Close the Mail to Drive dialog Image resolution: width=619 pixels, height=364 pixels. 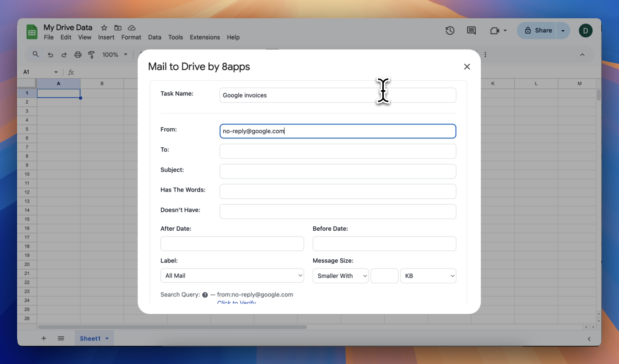point(467,67)
